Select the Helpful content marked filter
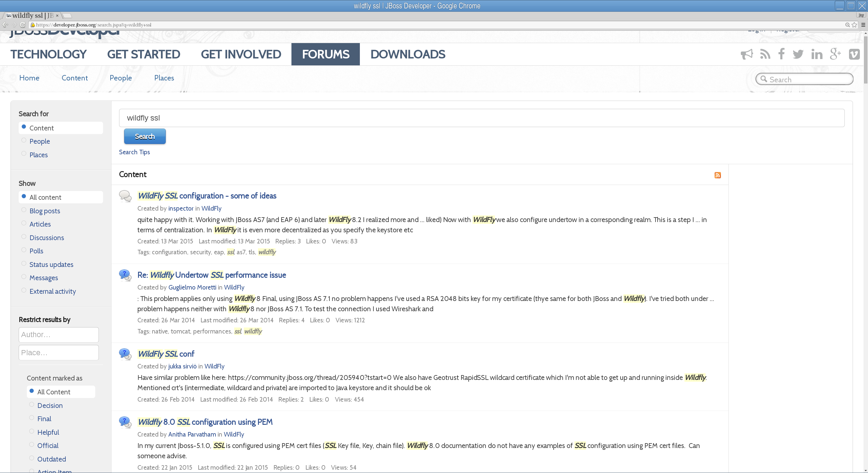 tap(32, 431)
